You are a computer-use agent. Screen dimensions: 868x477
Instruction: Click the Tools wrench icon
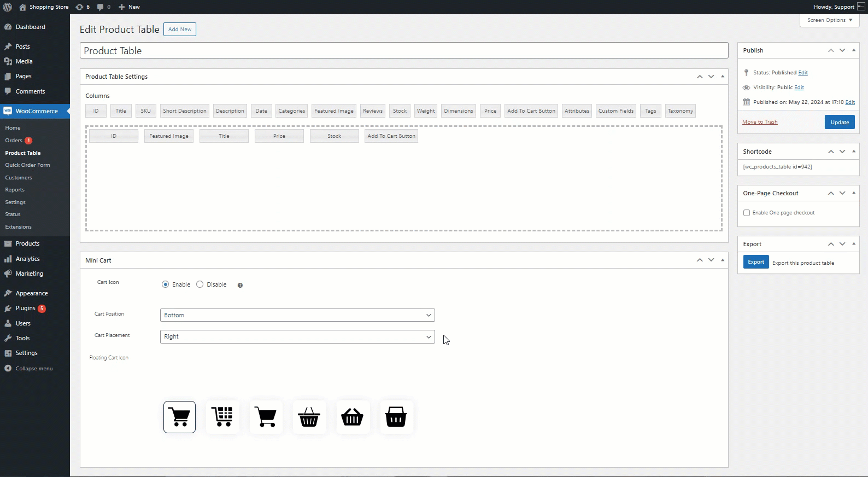pos(8,338)
